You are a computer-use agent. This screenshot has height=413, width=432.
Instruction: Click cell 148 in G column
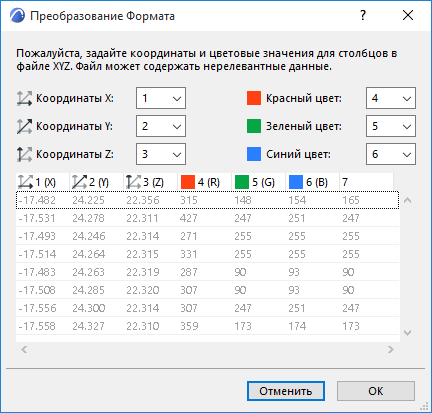click(x=243, y=200)
